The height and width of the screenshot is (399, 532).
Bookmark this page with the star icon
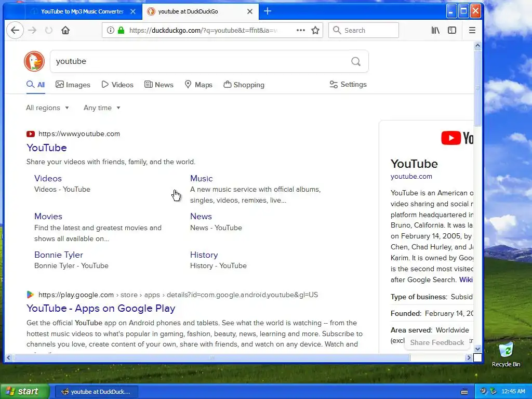[x=315, y=30]
